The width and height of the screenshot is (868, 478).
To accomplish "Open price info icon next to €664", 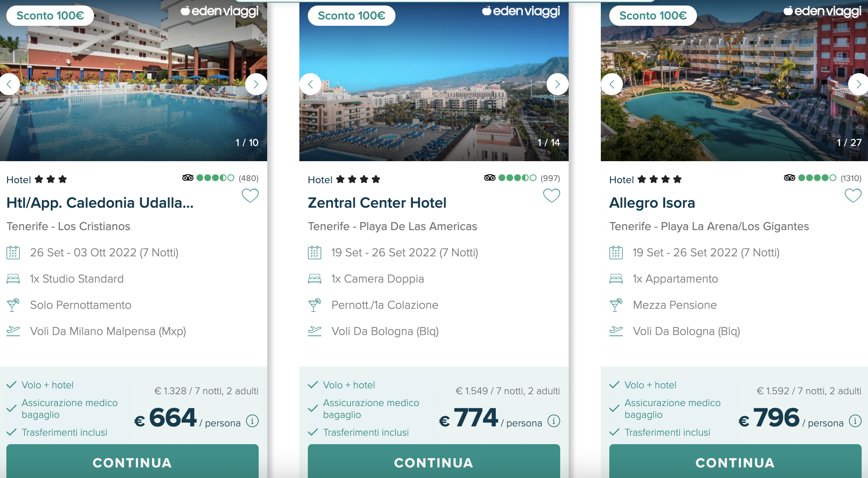I will pyautogui.click(x=252, y=421).
